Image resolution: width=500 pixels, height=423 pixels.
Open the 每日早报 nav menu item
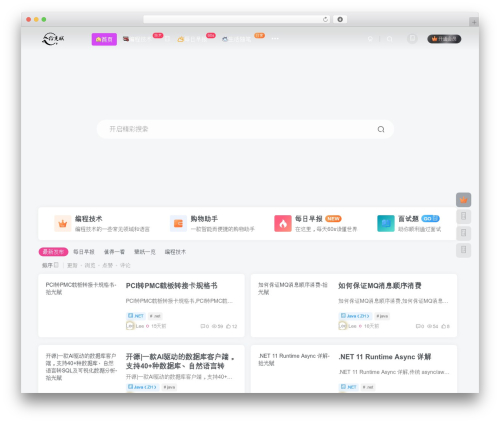192,39
